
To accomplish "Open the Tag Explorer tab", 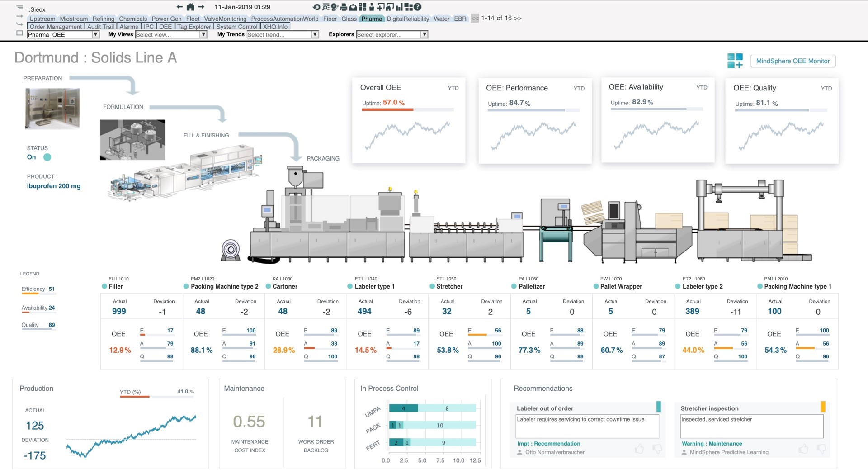I will pyautogui.click(x=194, y=27).
